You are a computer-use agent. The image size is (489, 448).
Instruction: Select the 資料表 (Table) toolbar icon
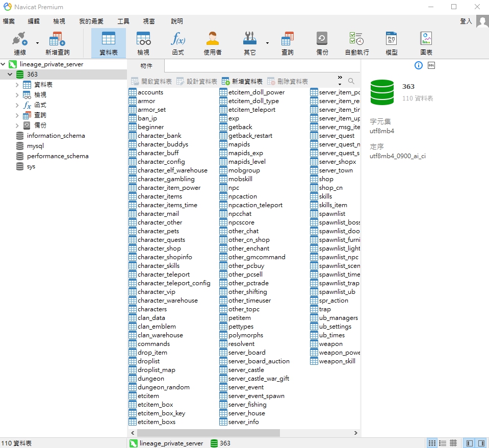(x=109, y=43)
